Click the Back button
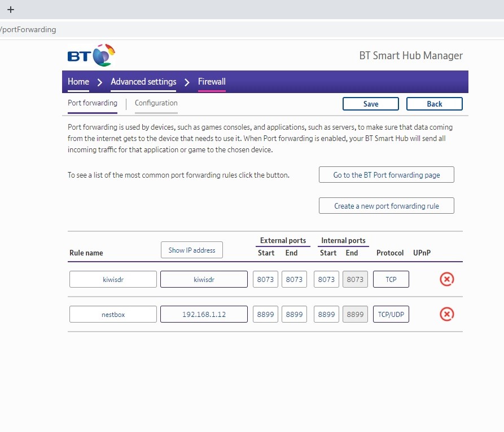The height and width of the screenshot is (432, 504). 434,104
